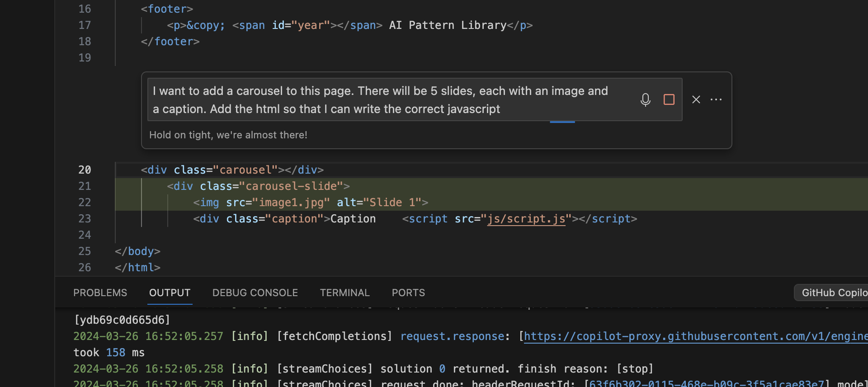
Task: Click the "Hold on tight" status message
Action: tap(228, 135)
